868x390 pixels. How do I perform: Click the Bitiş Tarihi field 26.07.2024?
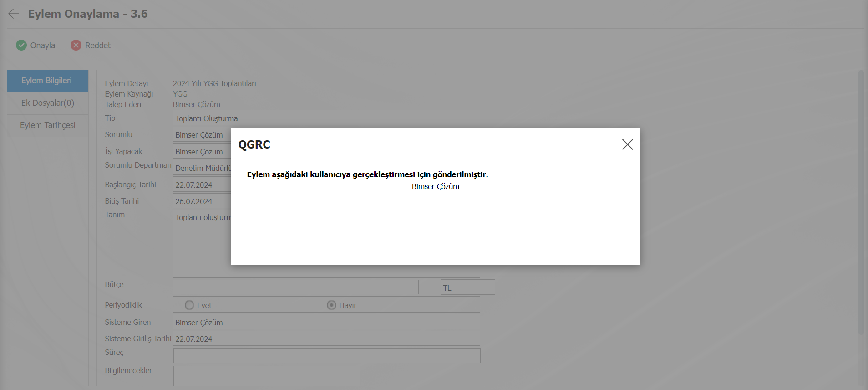coord(202,201)
